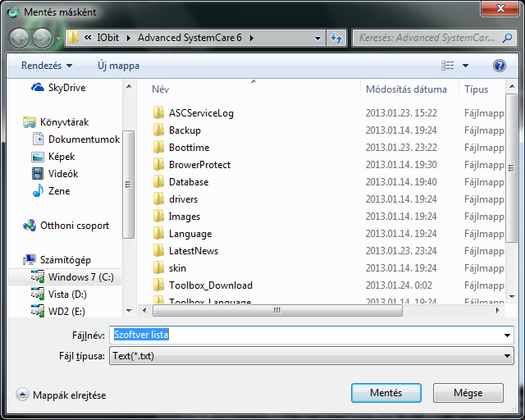Click the Database folder icon
The image size is (525, 420).
pos(158,182)
